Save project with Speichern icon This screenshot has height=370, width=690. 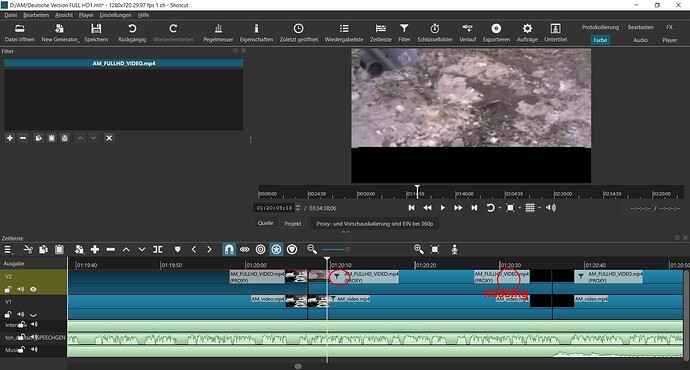[x=96, y=29]
